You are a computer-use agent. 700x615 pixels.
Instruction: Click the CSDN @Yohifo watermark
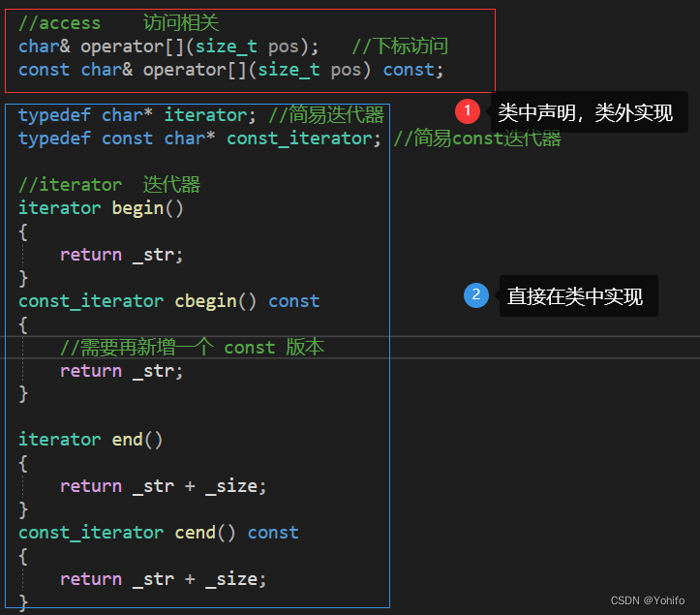648,600
